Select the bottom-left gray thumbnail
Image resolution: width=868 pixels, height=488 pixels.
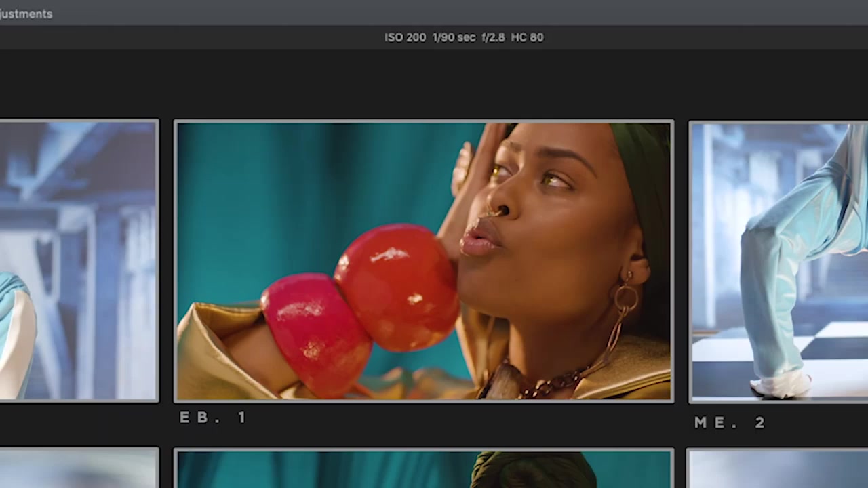pos(79,468)
